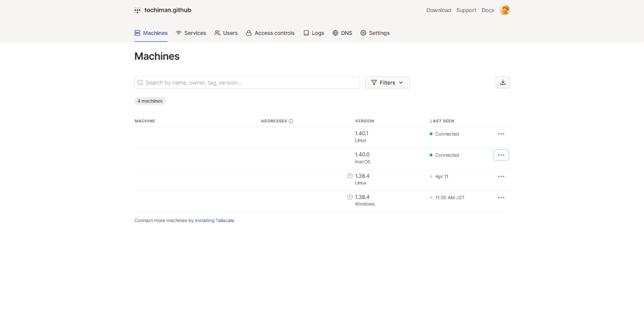Click the search magnifier icon
This screenshot has height=315, width=644.
pyautogui.click(x=140, y=83)
